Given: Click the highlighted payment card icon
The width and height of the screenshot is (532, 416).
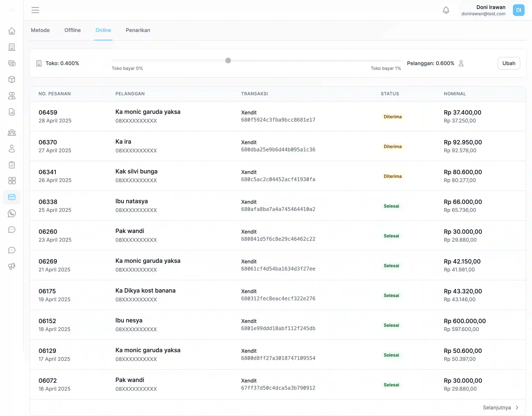Looking at the screenshot, I should click(x=12, y=197).
